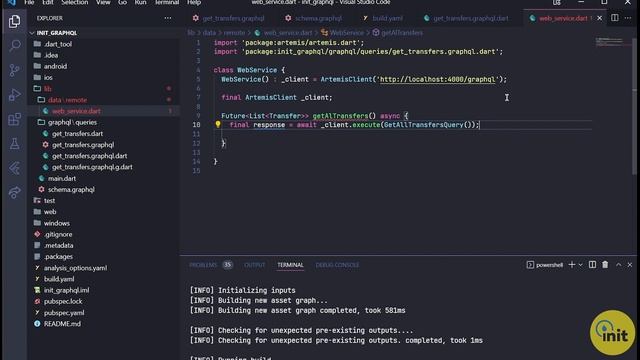The image size is (640, 360).
Task: Open get_transfers.graphql.g.dart in Explorer
Action: 92,167
